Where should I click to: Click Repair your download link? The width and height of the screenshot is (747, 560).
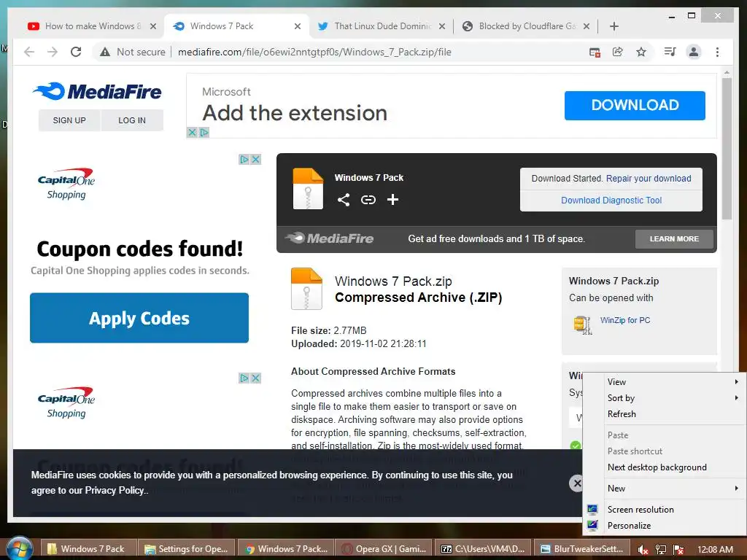pos(649,179)
